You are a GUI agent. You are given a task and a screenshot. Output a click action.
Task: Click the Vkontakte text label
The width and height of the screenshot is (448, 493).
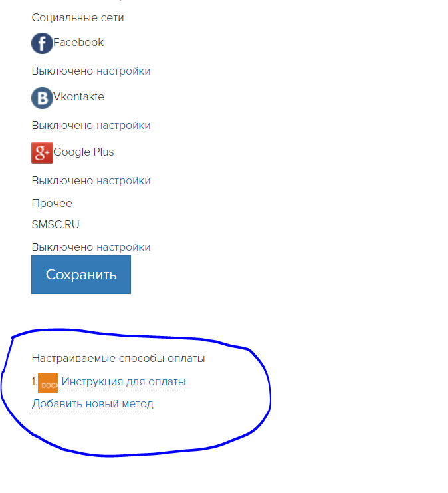(78, 97)
